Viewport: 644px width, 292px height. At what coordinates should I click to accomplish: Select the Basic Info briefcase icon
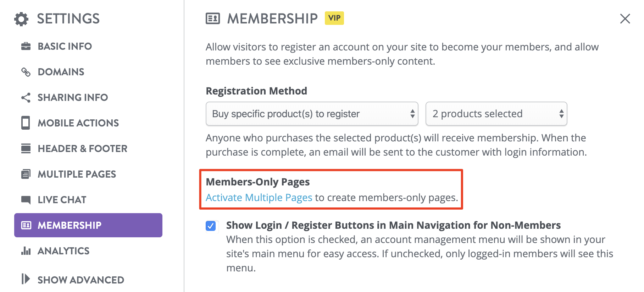tap(26, 46)
